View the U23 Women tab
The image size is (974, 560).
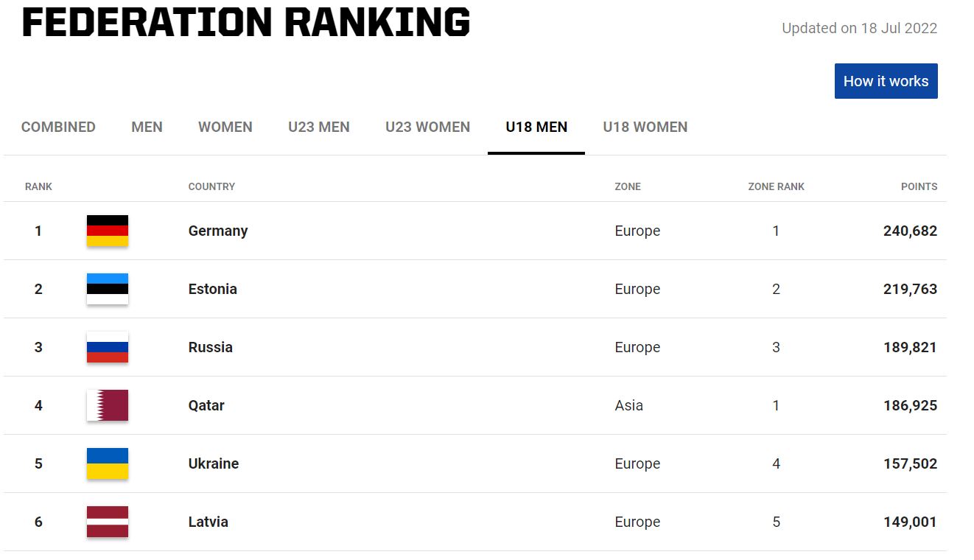pyautogui.click(x=427, y=127)
